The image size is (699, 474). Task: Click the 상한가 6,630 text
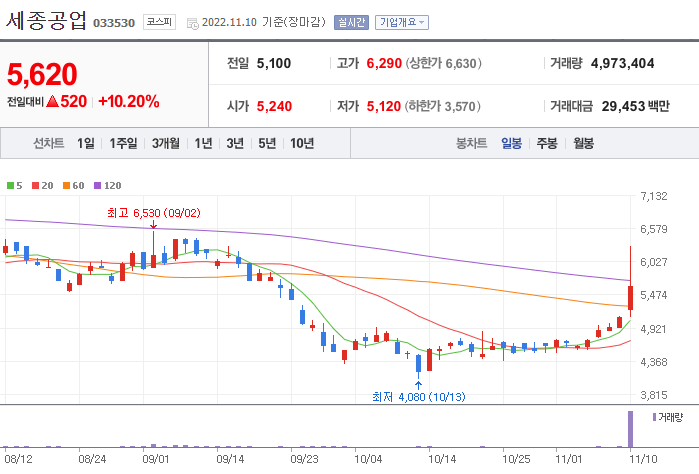[x=444, y=63]
